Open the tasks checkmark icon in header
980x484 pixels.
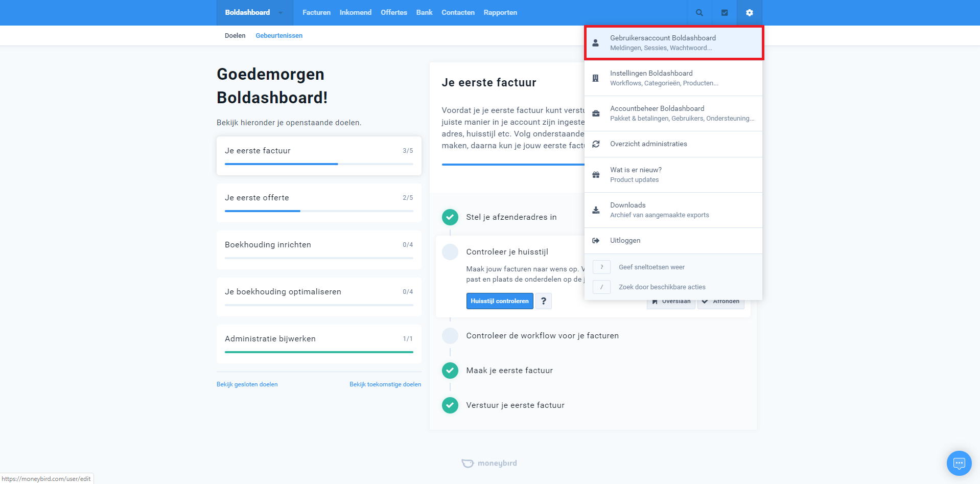tap(724, 13)
